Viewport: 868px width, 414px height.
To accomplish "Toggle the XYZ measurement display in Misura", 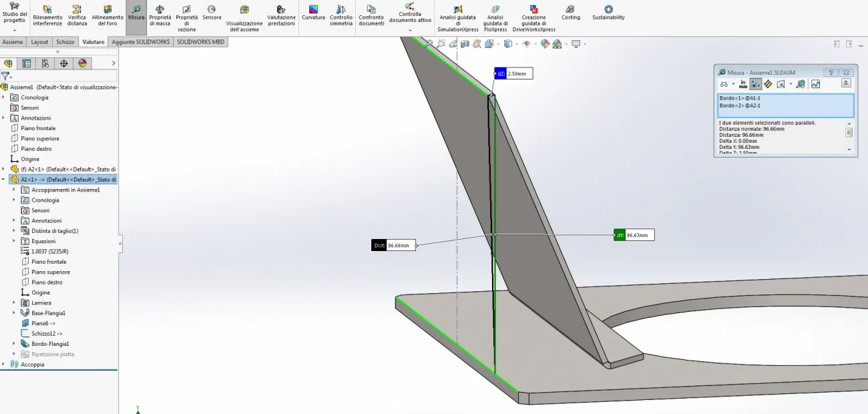I will 756,84.
